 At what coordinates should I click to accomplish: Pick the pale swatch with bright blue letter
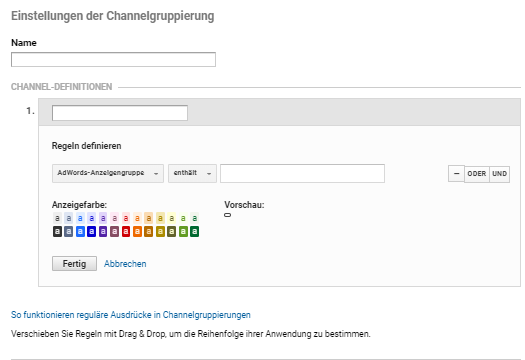pos(80,218)
